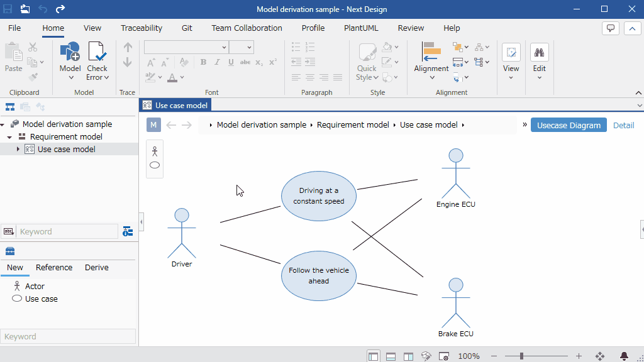The image size is (644, 362).
Task: Toggle the first layout icon in the status bar
Action: point(373,356)
